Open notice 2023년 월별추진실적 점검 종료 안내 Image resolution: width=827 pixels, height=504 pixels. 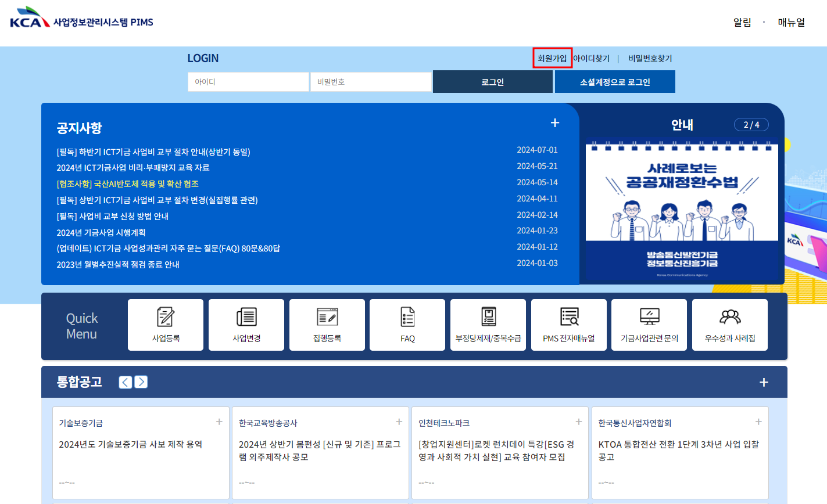click(118, 265)
